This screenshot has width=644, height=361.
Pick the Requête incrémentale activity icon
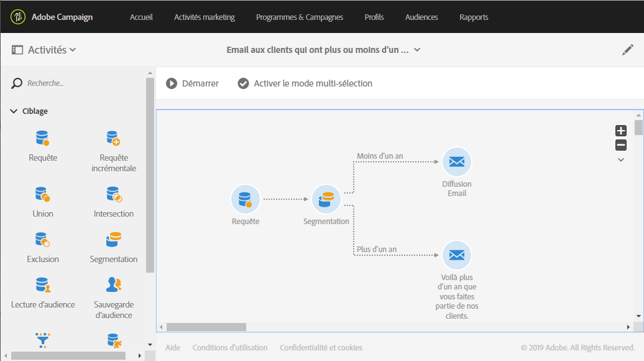pos(113,138)
